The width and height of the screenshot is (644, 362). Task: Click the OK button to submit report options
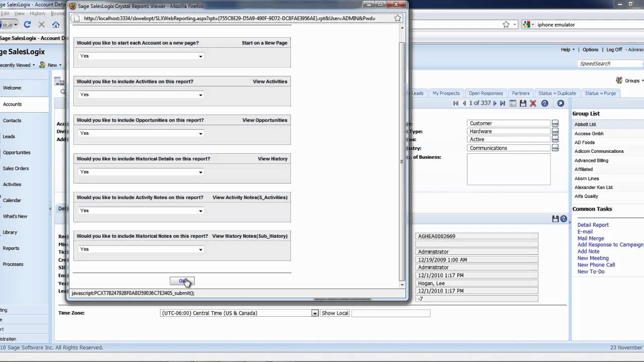click(182, 281)
